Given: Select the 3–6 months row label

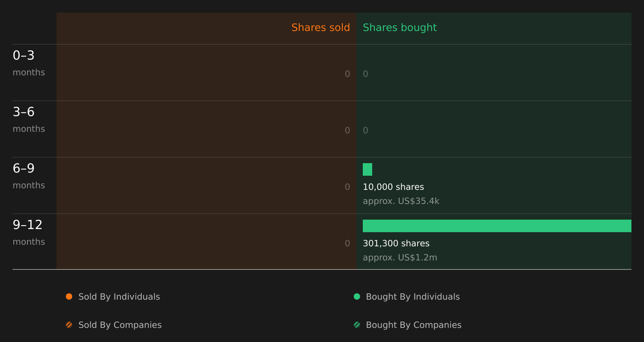Looking at the screenshot, I should (x=29, y=120).
